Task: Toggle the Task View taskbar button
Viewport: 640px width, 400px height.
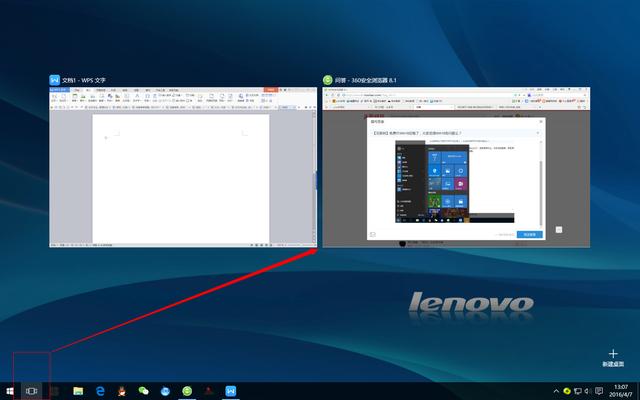Action: point(31,391)
